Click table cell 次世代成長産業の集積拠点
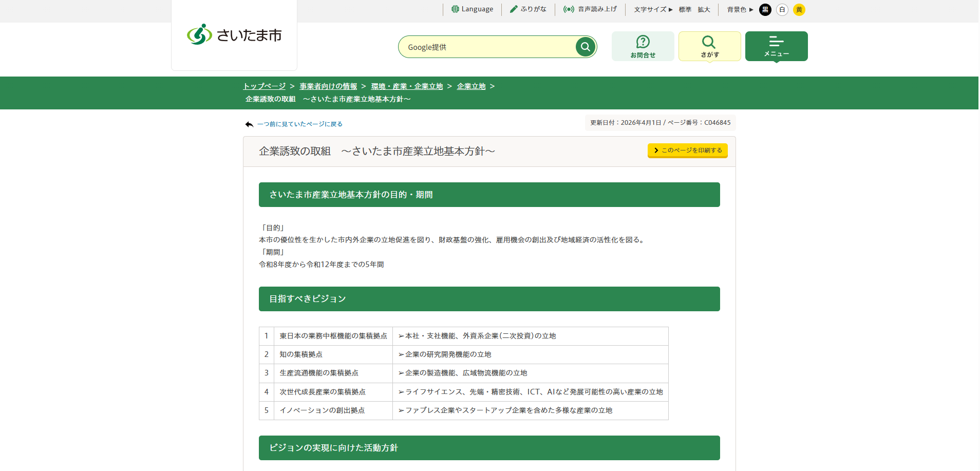The height and width of the screenshot is (471, 980). 333,392
